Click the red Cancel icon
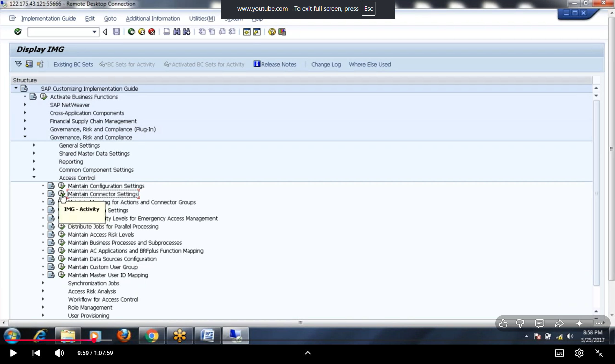The width and height of the screenshot is (615, 364). point(152,32)
